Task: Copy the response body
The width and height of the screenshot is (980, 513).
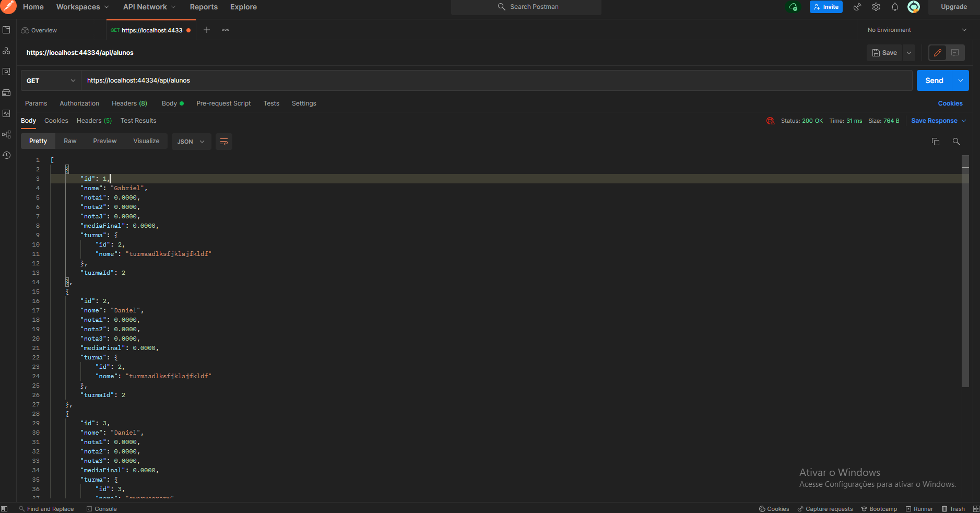Action: coord(936,141)
